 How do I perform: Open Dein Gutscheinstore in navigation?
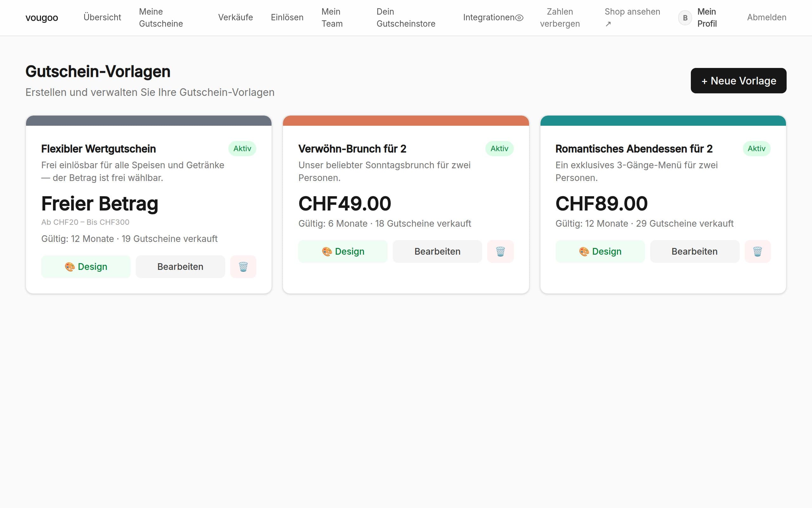pyautogui.click(x=406, y=17)
